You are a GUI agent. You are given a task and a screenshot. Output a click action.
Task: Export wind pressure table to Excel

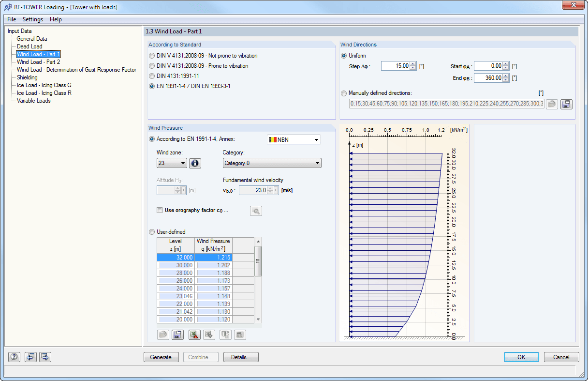pyautogui.click(x=194, y=334)
